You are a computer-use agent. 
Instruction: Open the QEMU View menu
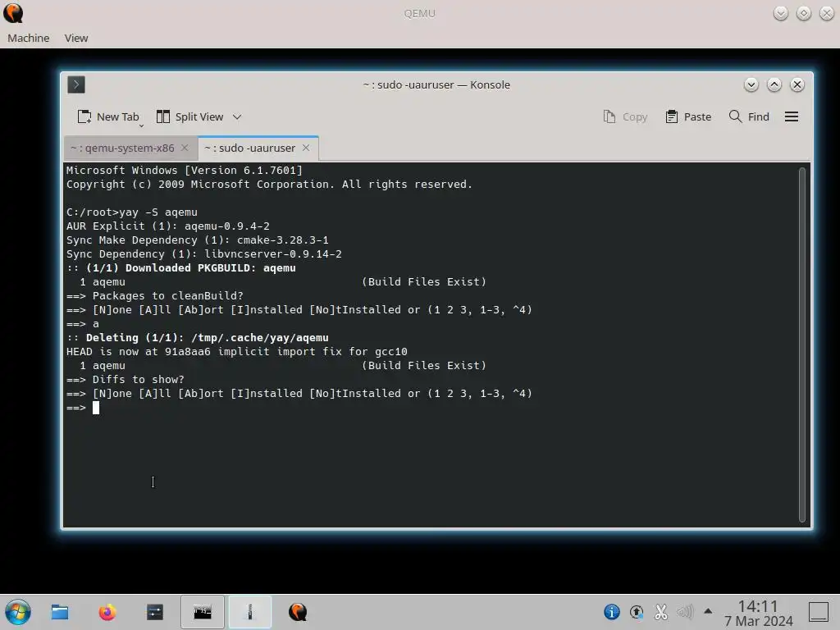coord(76,38)
